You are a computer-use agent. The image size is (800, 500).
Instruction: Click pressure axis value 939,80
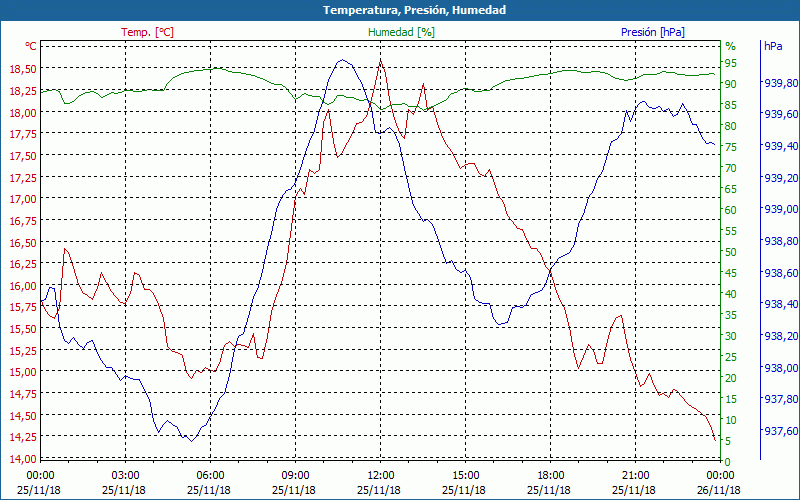coord(781,83)
